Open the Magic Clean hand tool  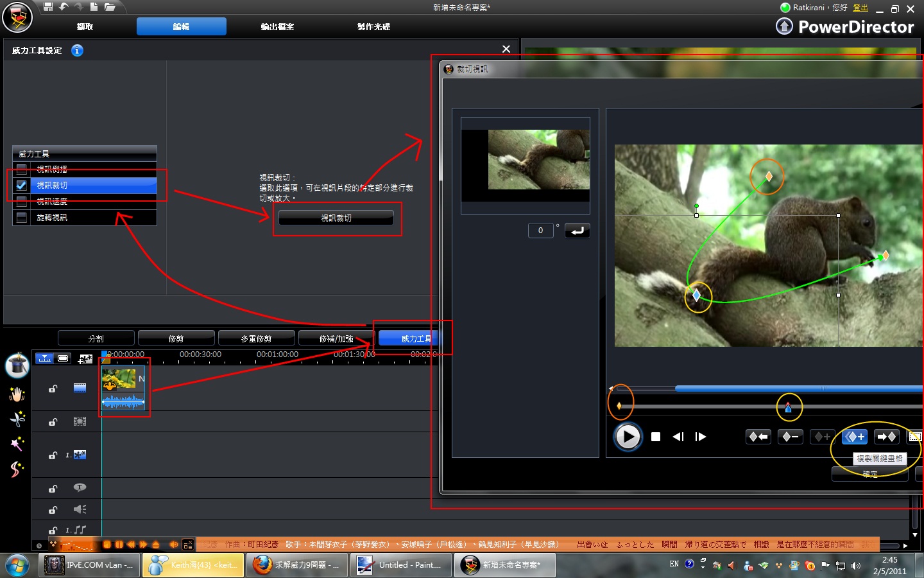[17, 394]
